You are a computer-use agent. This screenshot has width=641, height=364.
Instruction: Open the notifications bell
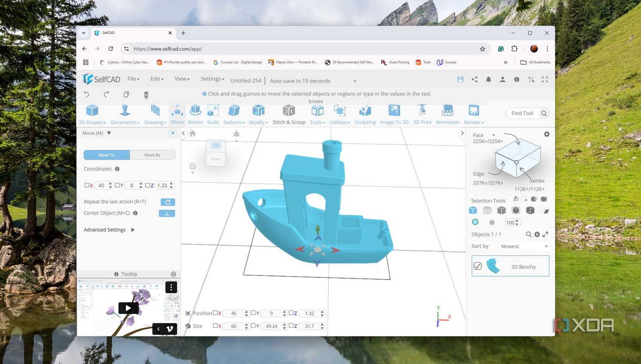tap(488, 79)
